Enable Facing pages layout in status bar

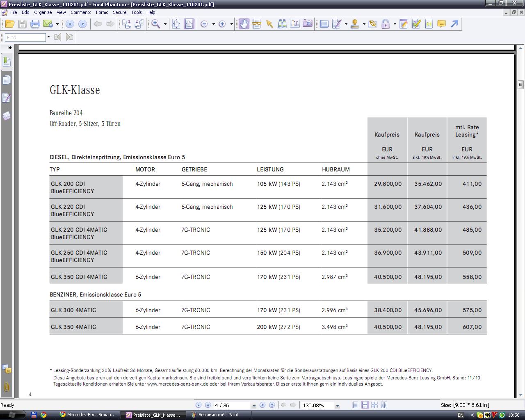[374, 405]
